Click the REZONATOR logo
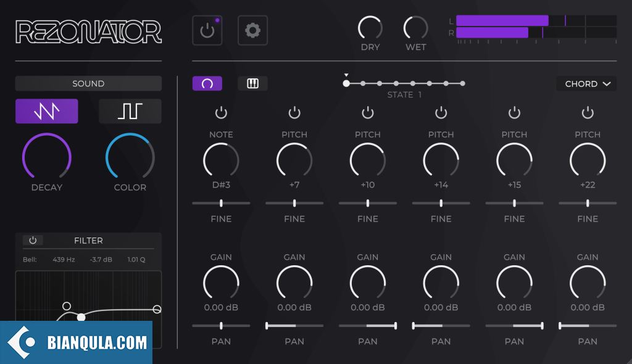This screenshot has width=632, height=364. [89, 32]
